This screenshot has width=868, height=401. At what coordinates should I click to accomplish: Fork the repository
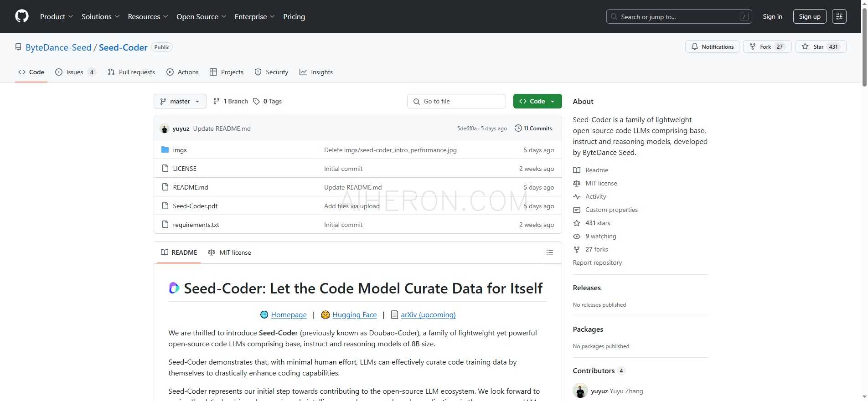click(767, 46)
